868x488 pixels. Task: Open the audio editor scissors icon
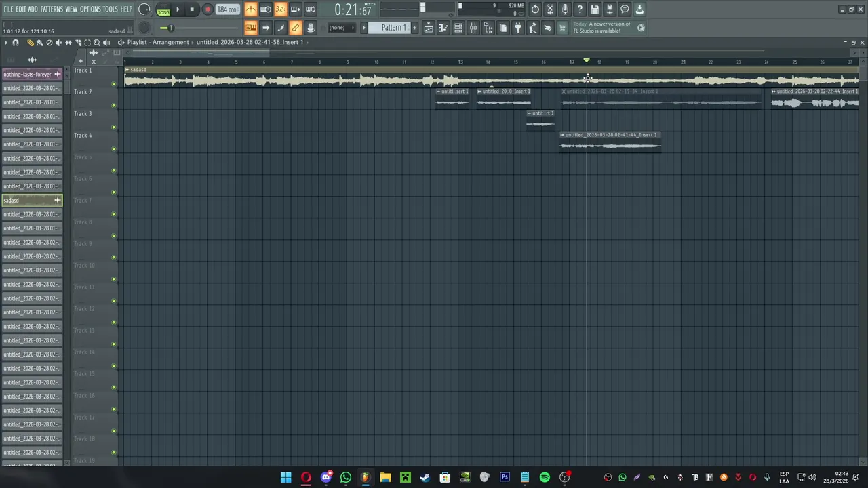[550, 9]
